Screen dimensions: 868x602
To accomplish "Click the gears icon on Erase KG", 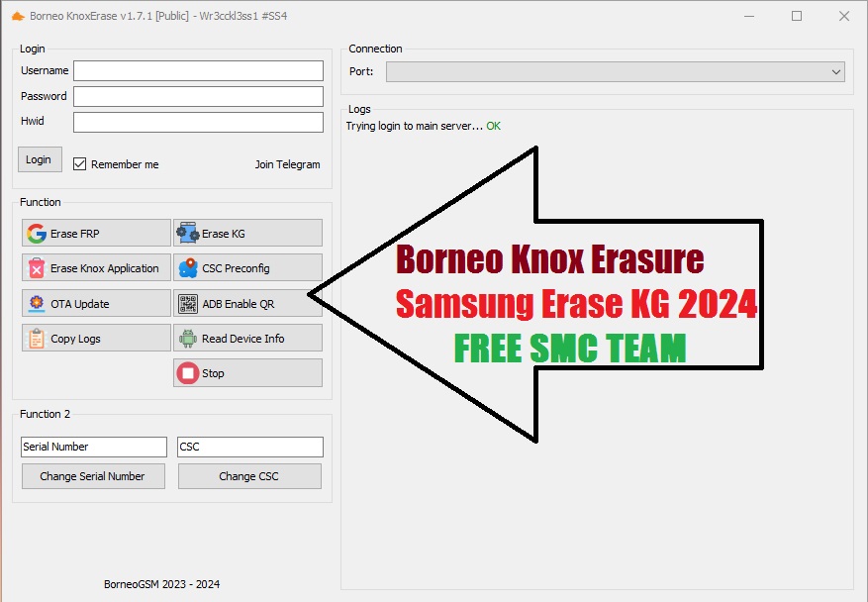I will pyautogui.click(x=188, y=233).
